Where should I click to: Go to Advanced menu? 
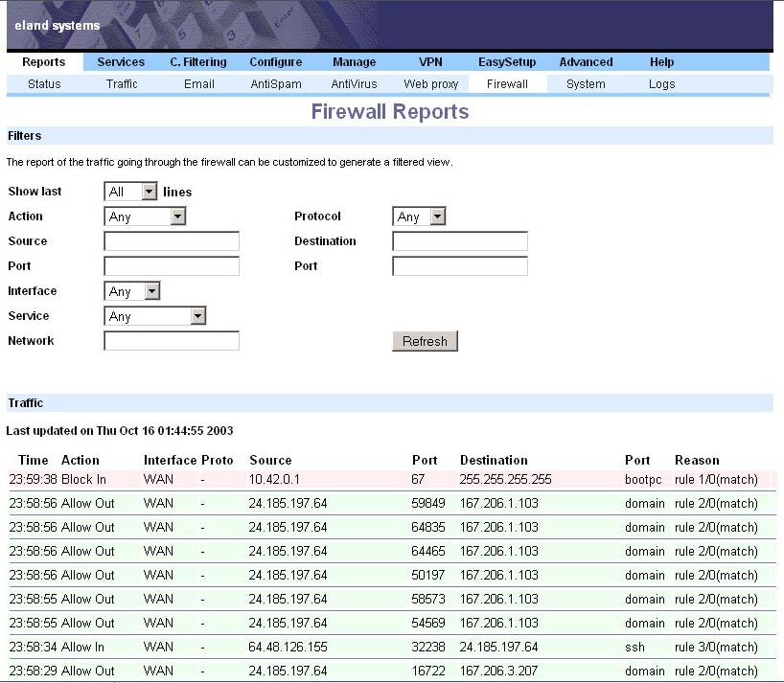(586, 62)
